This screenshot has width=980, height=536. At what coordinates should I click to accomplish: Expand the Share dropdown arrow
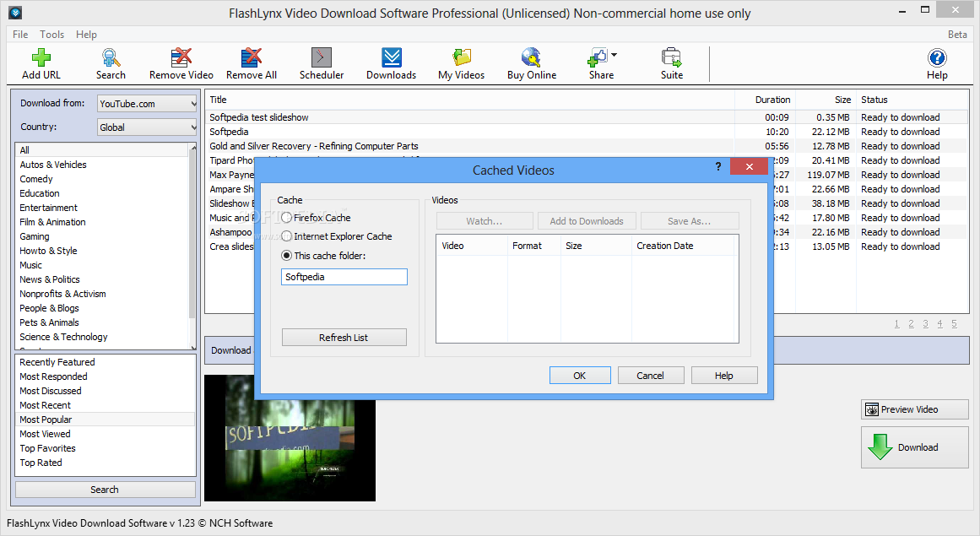click(x=615, y=55)
